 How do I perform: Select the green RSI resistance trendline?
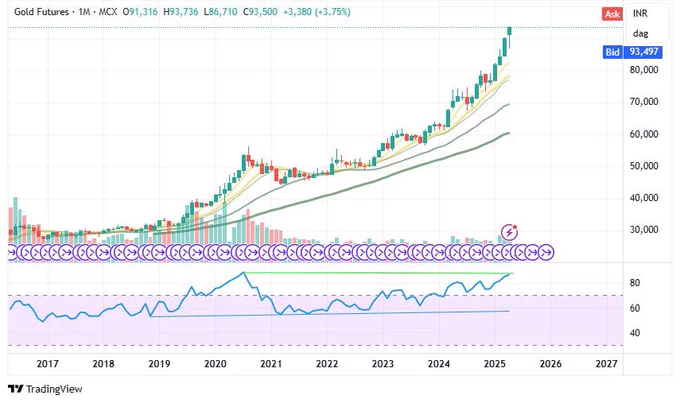tap(377, 273)
